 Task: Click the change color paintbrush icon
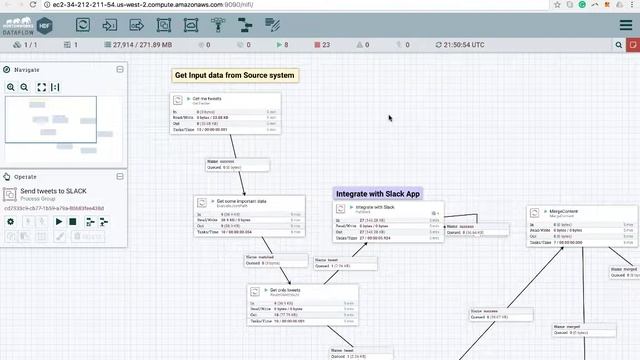(60, 236)
